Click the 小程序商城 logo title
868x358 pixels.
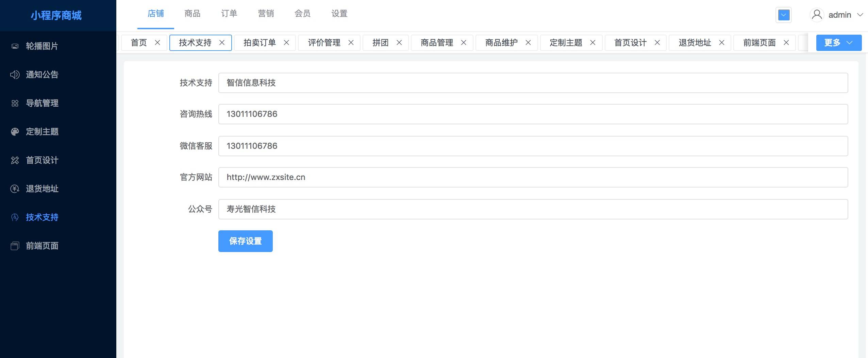[56, 15]
